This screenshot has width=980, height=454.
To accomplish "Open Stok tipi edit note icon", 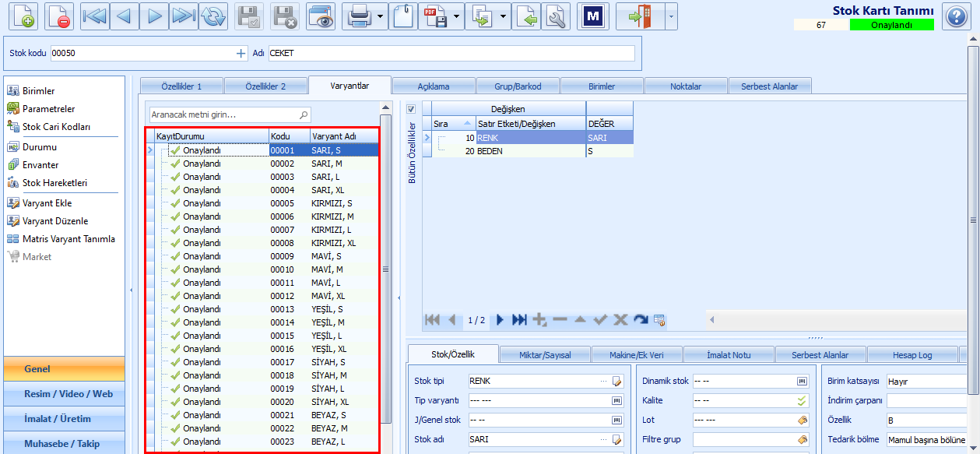I will coord(618,382).
